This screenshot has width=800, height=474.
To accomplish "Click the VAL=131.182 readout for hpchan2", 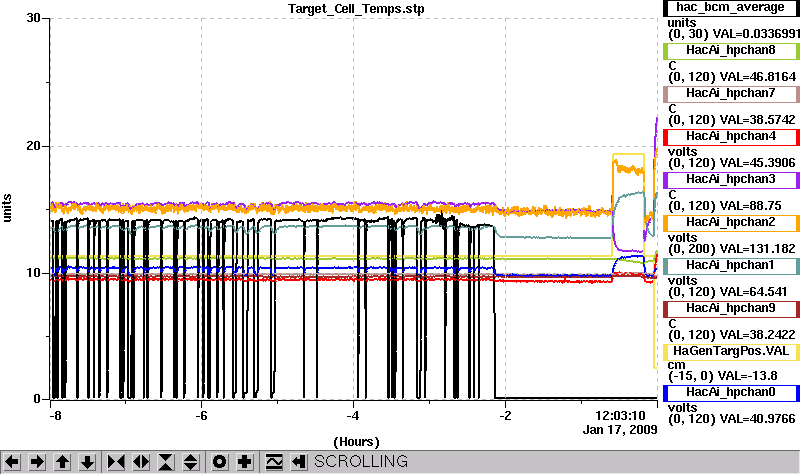I will coord(758,249).
